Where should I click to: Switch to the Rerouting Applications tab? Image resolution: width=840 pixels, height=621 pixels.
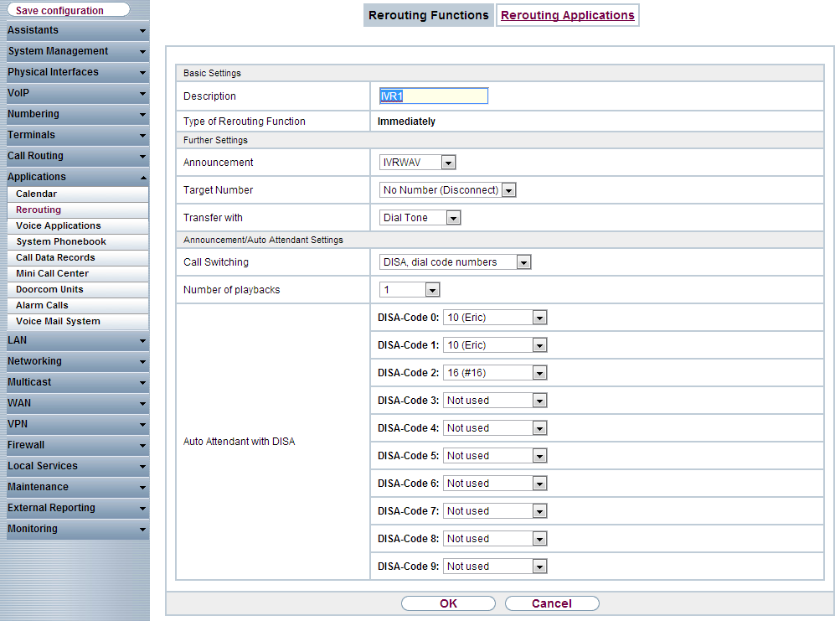(567, 15)
